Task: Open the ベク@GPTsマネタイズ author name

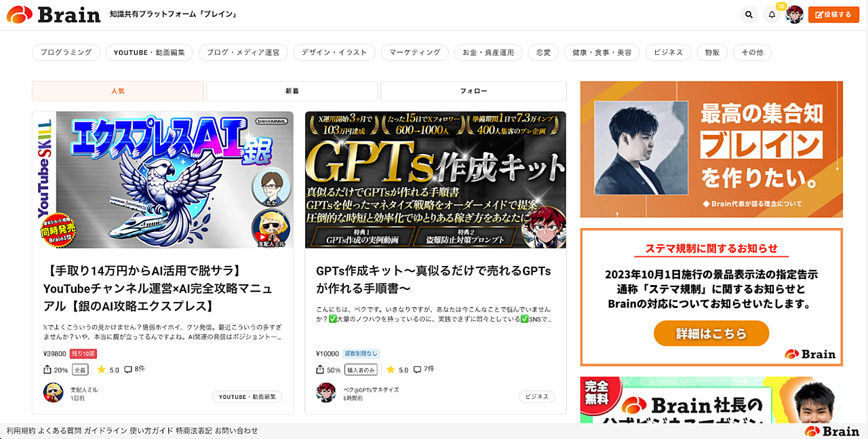Action: 371,389
